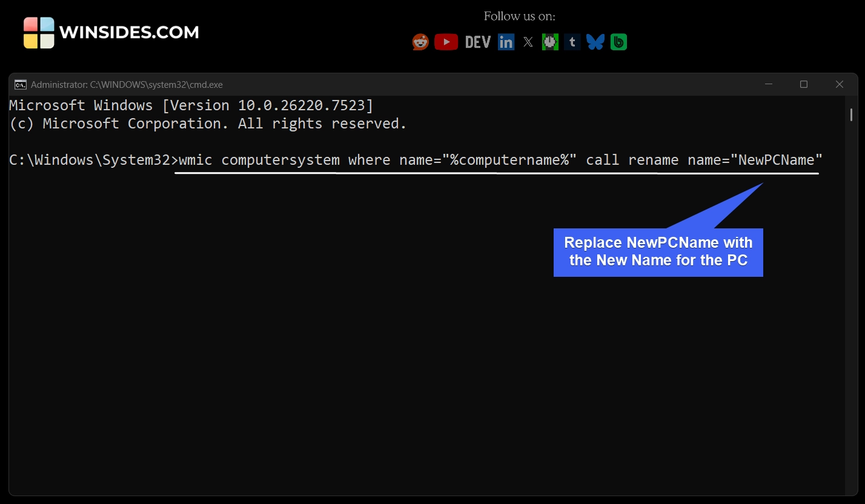Click the YouTube channel icon
Viewport: 865px width, 504px height.
[446, 42]
